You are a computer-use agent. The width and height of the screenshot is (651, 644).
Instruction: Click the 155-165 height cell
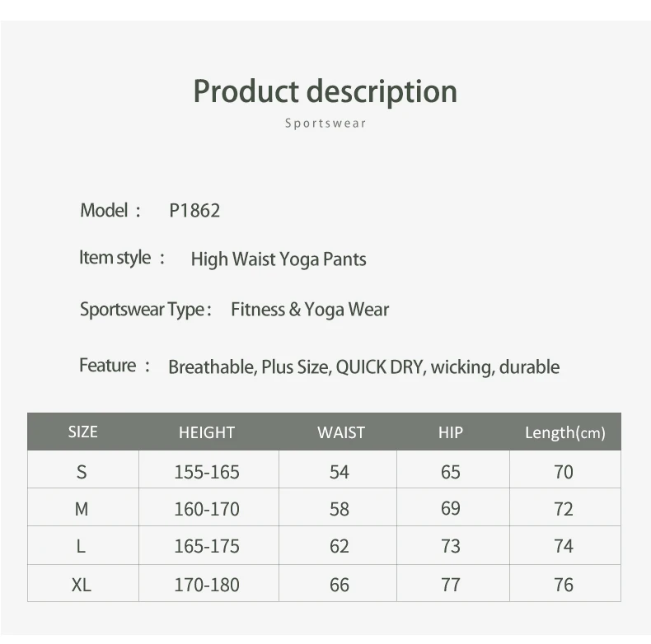point(207,472)
